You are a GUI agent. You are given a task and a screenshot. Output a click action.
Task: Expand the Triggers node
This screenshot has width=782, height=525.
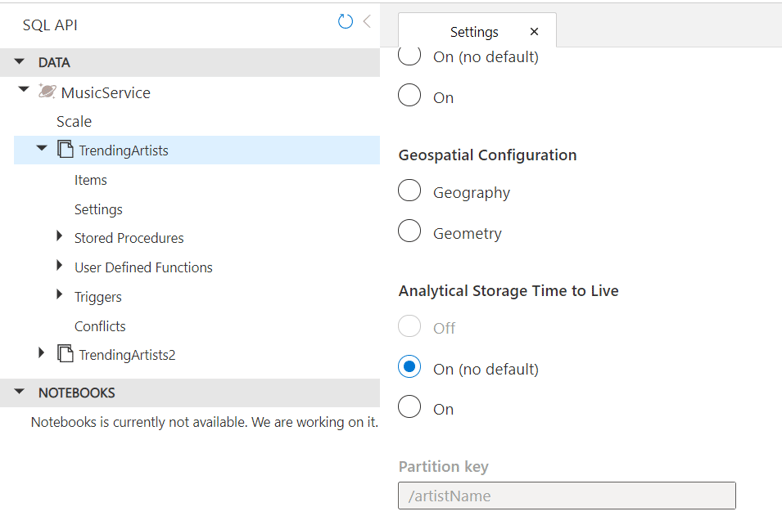60,296
